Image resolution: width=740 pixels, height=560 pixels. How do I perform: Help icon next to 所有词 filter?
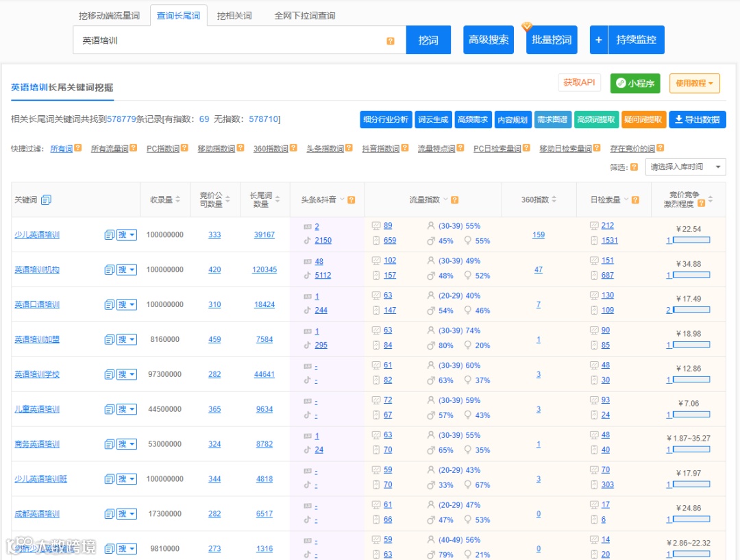click(x=78, y=148)
